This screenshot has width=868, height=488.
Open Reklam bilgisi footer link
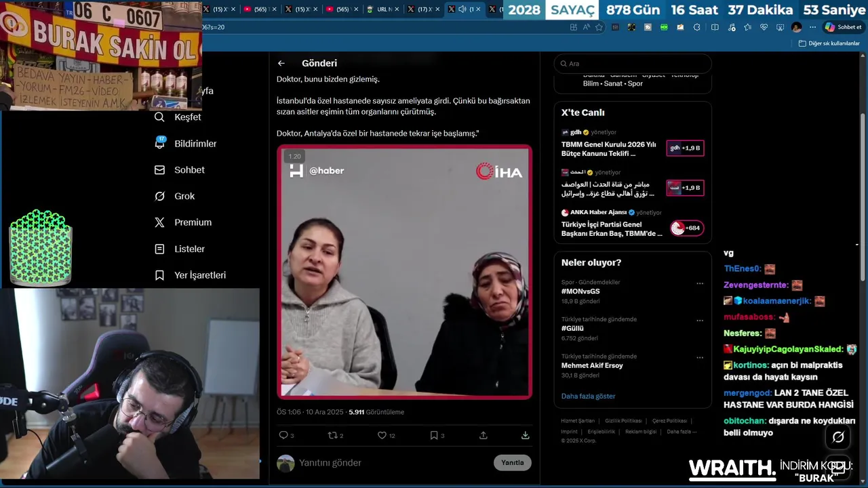point(641,432)
